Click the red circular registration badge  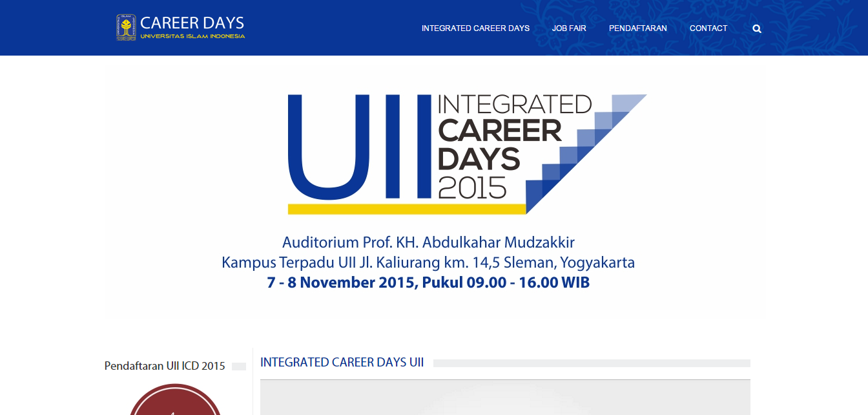(x=175, y=400)
